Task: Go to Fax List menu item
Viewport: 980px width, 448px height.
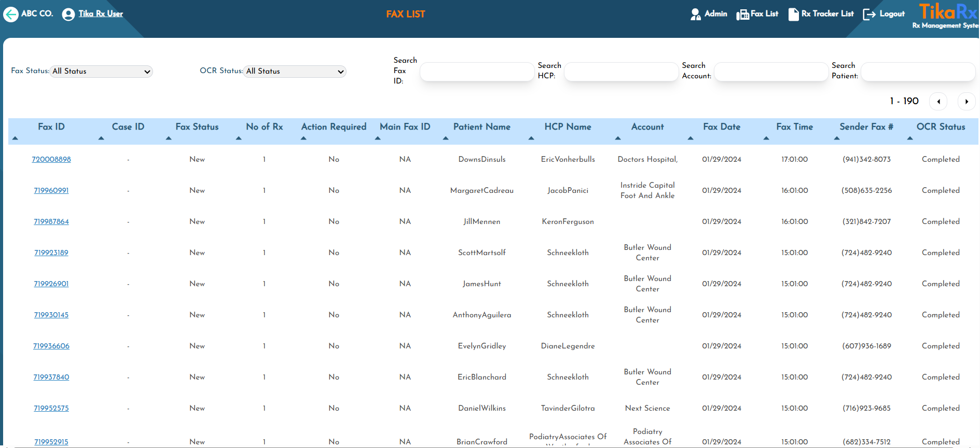Action: [764, 13]
